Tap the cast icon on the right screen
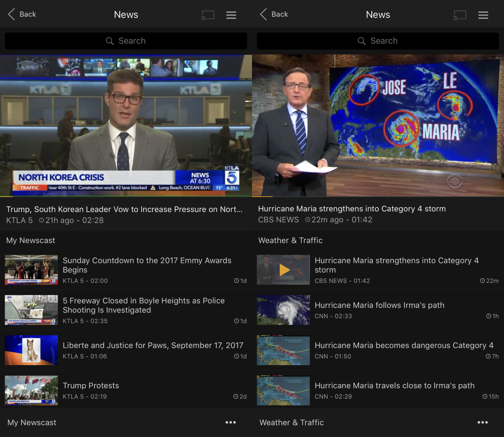504x437 pixels. pyautogui.click(x=460, y=15)
